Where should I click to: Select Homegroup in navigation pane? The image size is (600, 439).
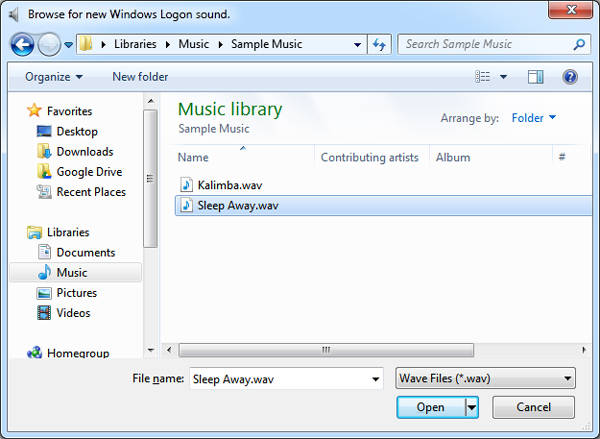78,353
